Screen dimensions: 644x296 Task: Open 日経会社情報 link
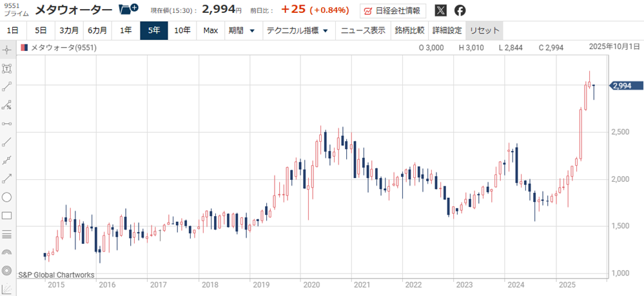point(393,10)
